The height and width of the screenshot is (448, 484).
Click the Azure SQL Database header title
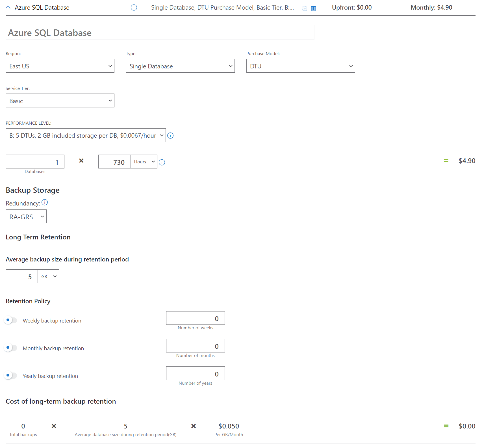coord(42,8)
